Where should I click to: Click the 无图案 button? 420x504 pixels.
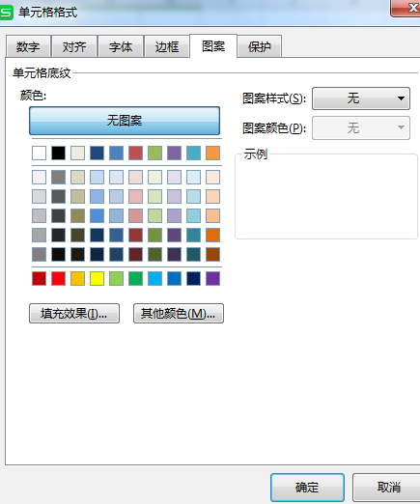tap(125, 121)
